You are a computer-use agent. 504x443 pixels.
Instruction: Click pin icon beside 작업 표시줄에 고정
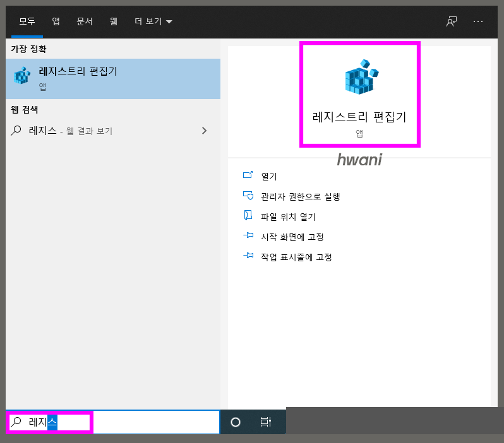248,256
